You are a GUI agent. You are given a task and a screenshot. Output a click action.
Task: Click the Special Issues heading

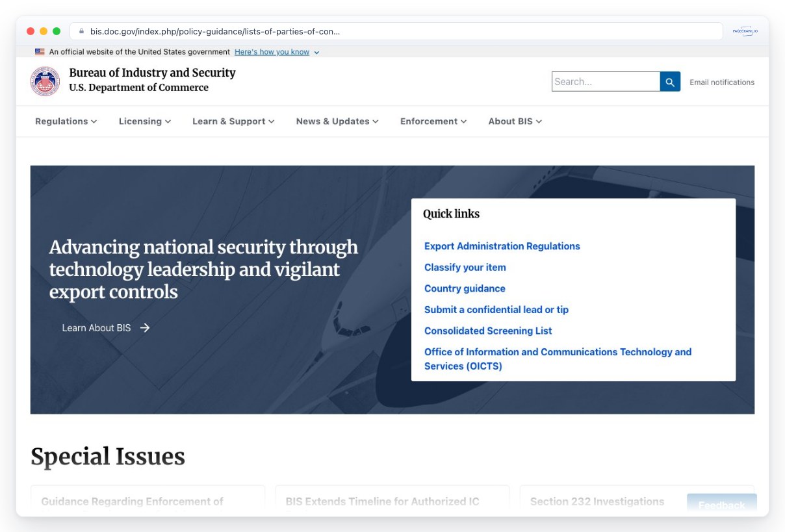(x=108, y=457)
